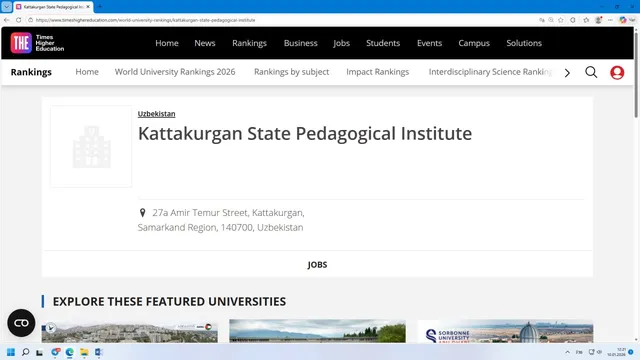The width and height of the screenshot is (640, 360).
Task: Click the placeholder institution building image
Action: [x=91, y=147]
